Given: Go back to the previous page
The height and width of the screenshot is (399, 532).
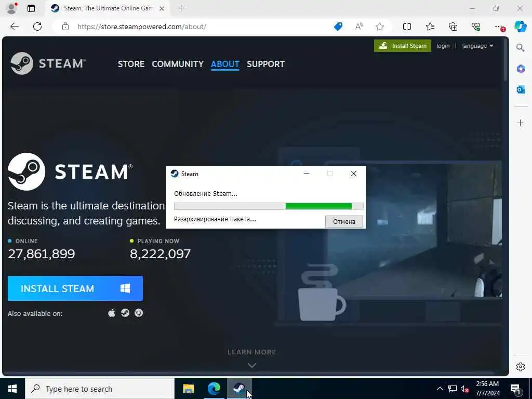Looking at the screenshot, I should click(x=15, y=26).
